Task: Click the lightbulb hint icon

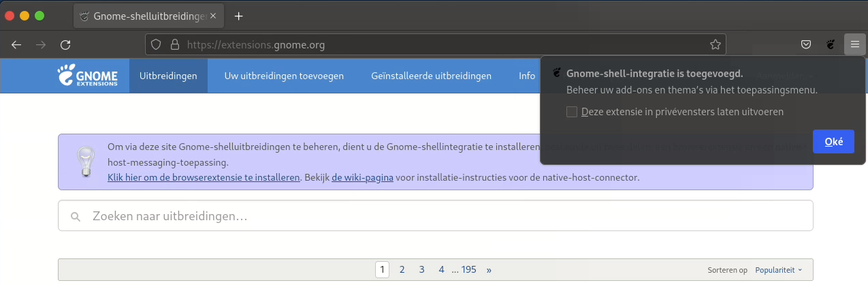Action: [84, 162]
